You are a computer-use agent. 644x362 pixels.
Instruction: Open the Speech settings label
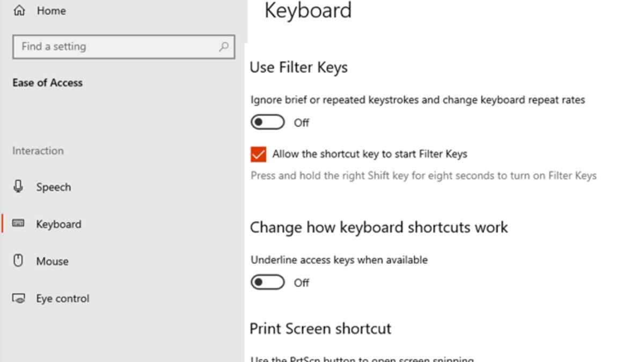(54, 187)
